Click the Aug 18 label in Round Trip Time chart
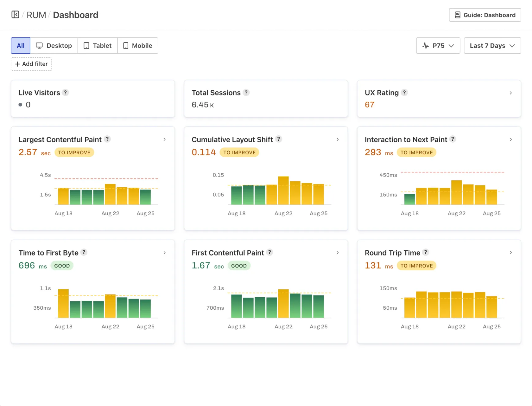Image resolution: width=532 pixels, height=406 pixels. (410, 326)
